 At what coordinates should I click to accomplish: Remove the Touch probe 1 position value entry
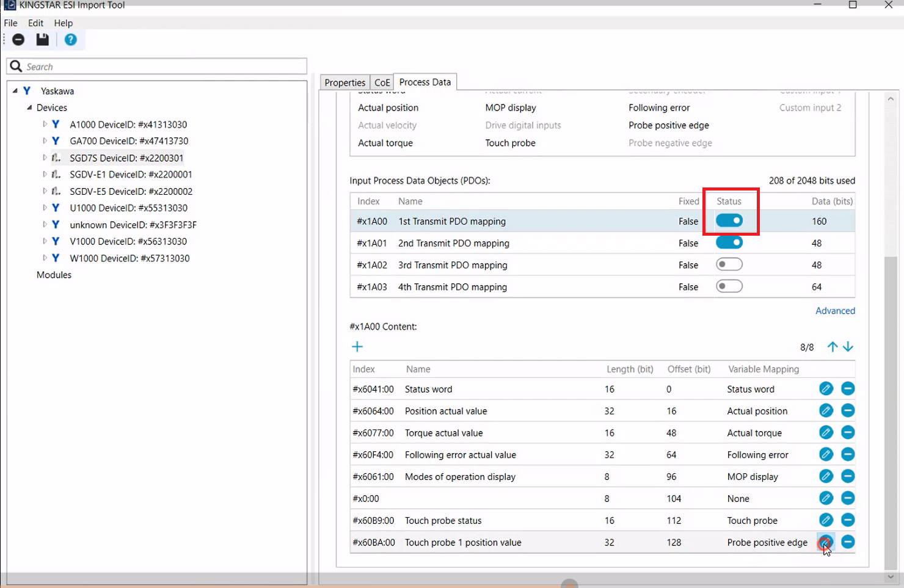click(848, 542)
